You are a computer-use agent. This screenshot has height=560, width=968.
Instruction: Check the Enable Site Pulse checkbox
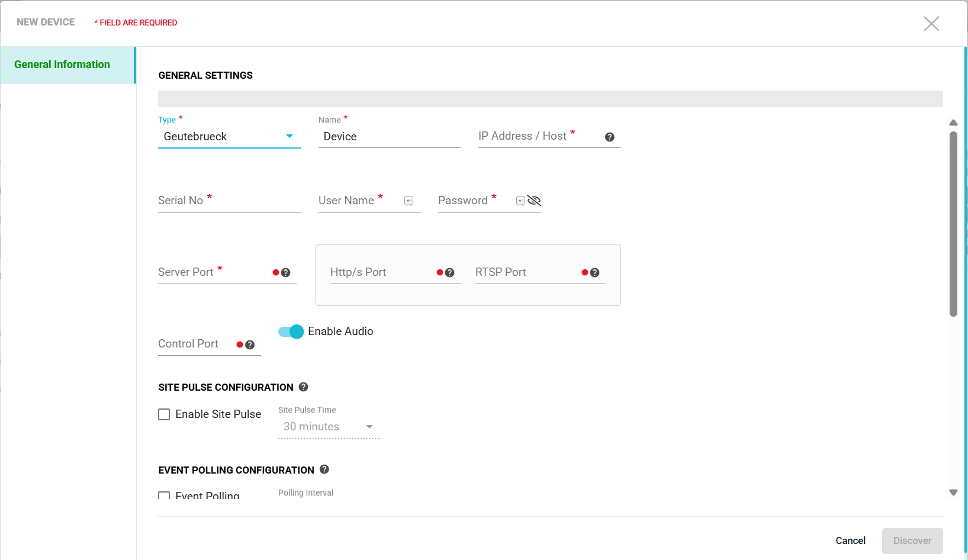coord(164,414)
